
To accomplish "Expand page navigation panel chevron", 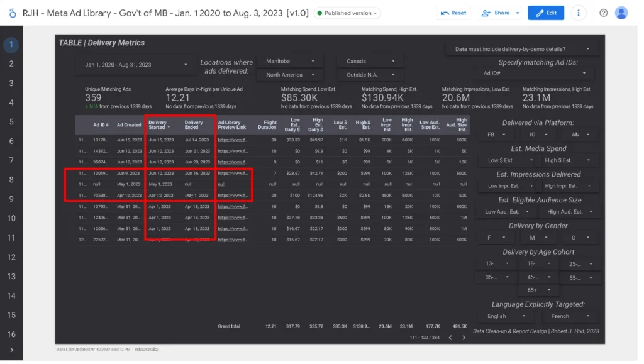I will 11,350.
